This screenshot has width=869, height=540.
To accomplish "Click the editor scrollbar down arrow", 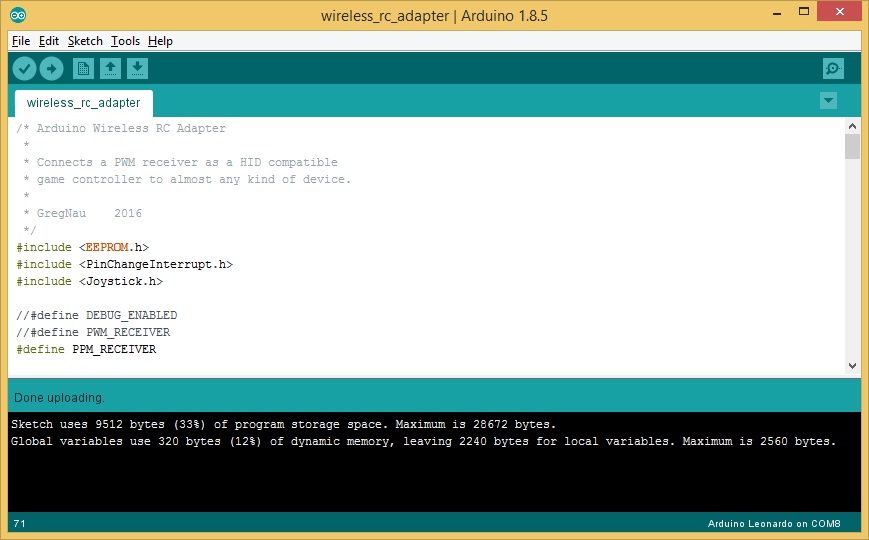I will pyautogui.click(x=852, y=366).
